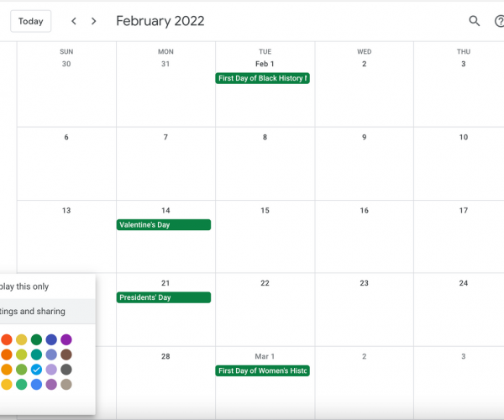504x420 pixels.
Task: Pick the beige birch color swatch
Action: (x=66, y=385)
